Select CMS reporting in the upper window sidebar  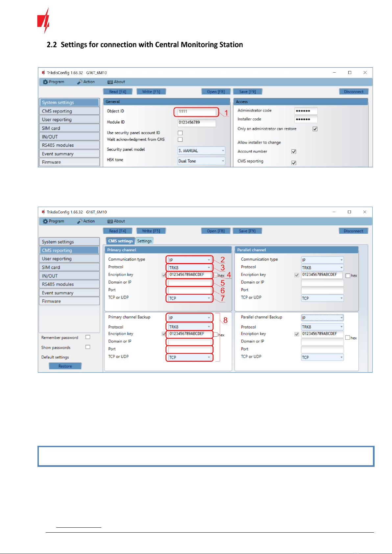[x=69, y=111]
